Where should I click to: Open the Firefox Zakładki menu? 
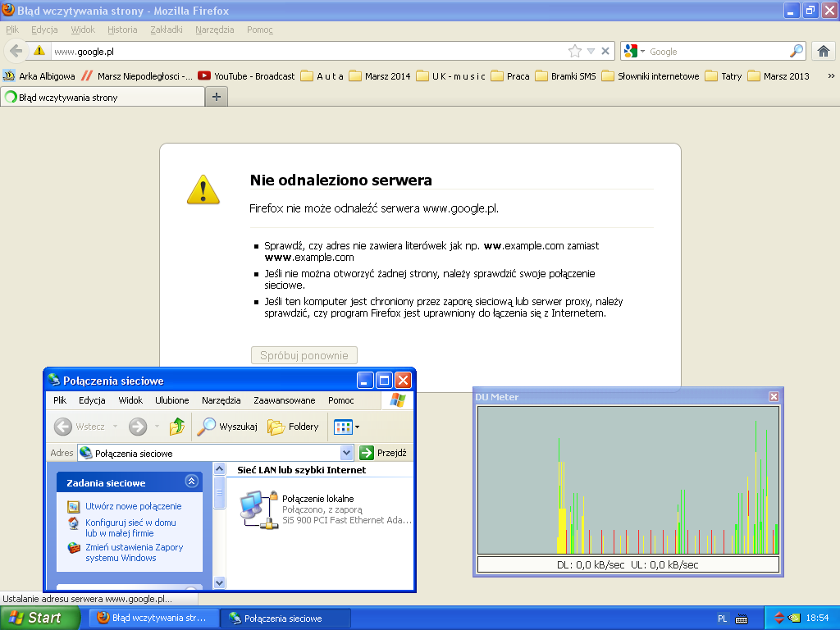coord(166,30)
